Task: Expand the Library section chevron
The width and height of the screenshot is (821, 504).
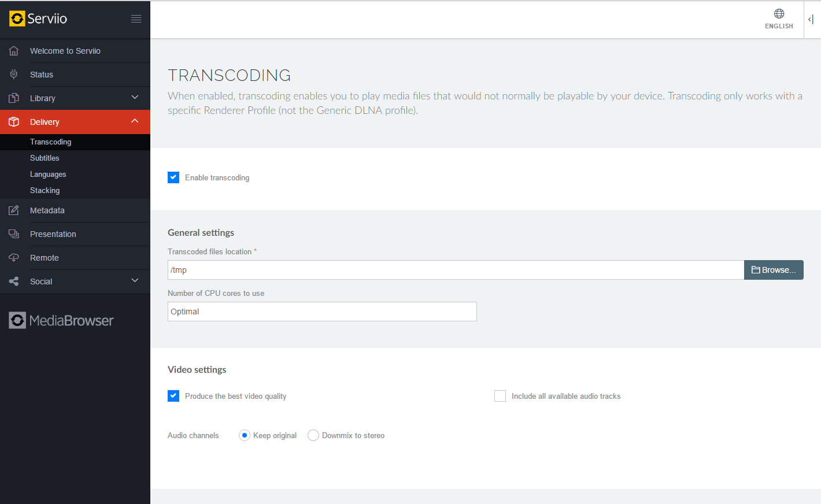Action: tap(135, 98)
